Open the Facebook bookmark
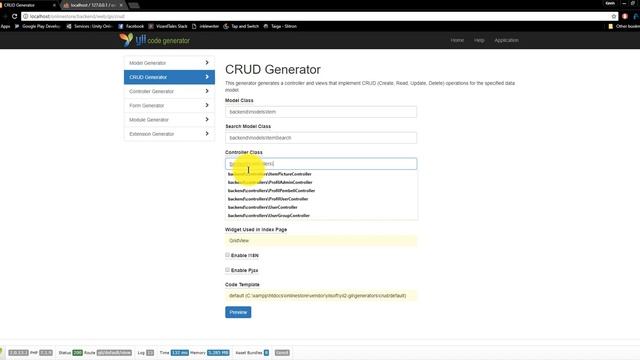640x360 pixels. tap(131, 26)
